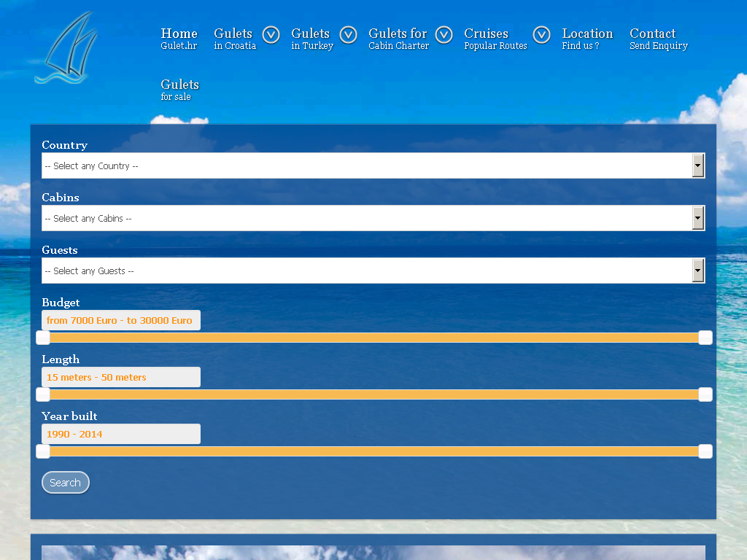The height and width of the screenshot is (560, 747).
Task: Click the Guests field label
Action: coord(60,250)
